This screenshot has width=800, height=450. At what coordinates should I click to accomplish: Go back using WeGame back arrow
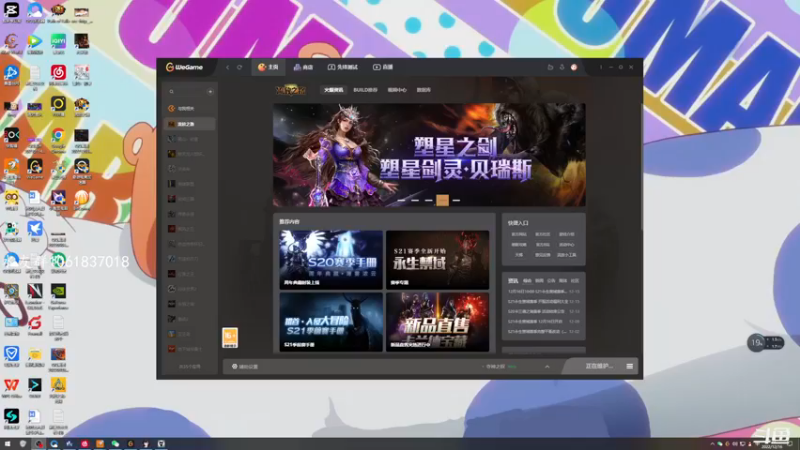point(228,67)
